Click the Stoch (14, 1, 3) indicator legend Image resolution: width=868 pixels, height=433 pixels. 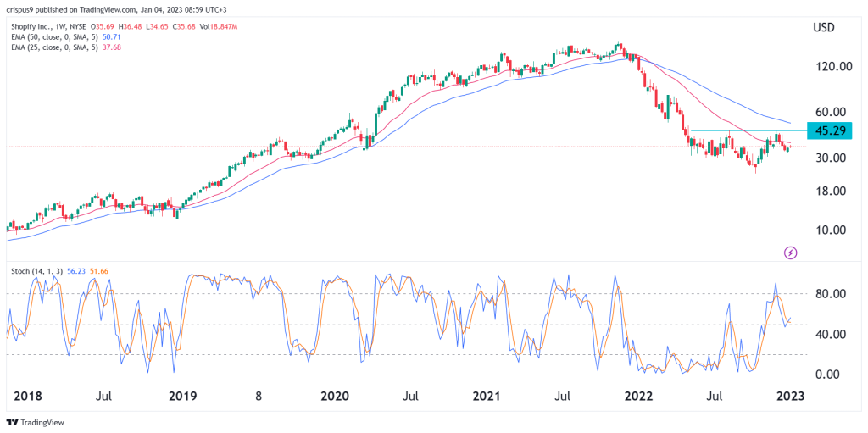point(39,271)
